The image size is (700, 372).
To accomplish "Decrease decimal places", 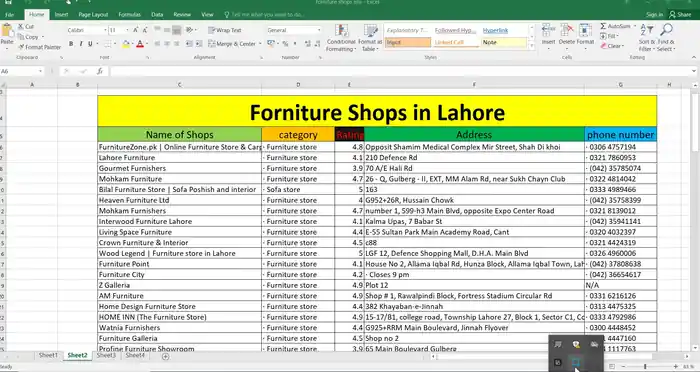I will (x=317, y=44).
